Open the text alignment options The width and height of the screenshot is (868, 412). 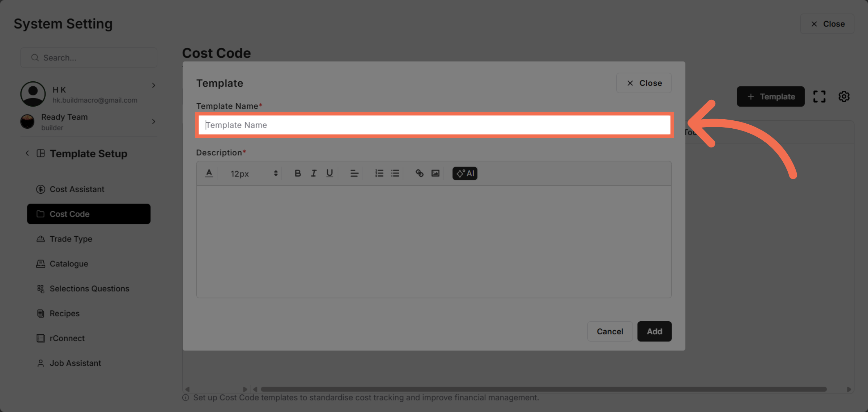point(354,173)
